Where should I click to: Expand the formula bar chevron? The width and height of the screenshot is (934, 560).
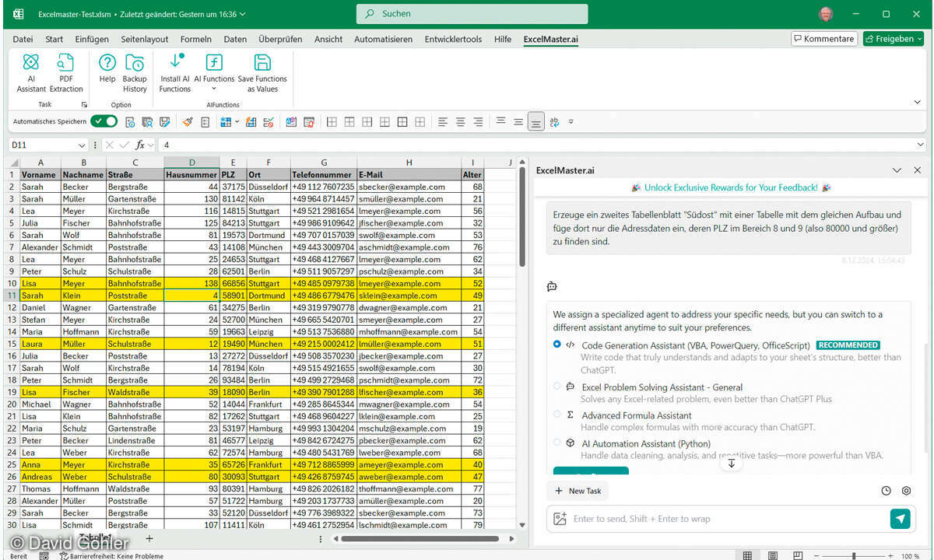click(921, 145)
